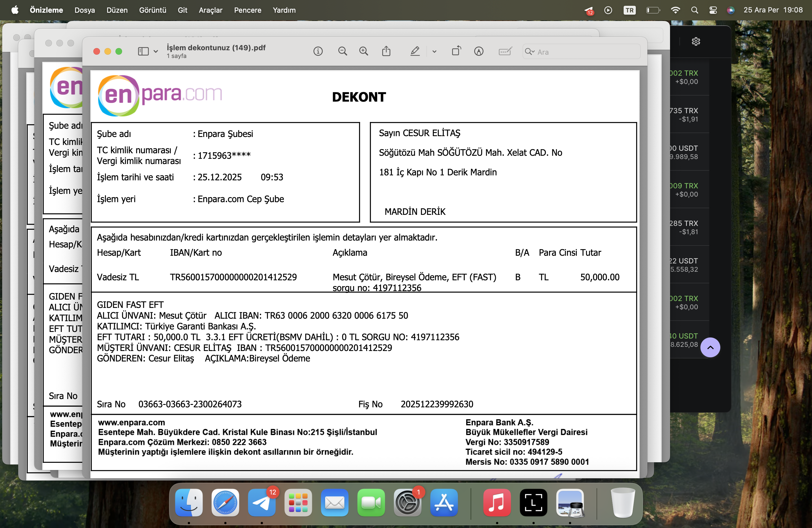This screenshot has height=528, width=812.
Task: Click the date and time display
Action: pos(773,10)
